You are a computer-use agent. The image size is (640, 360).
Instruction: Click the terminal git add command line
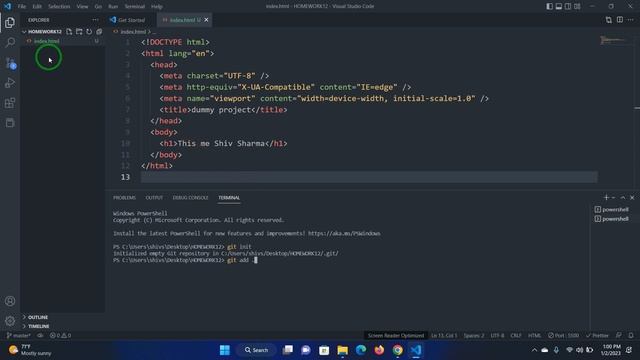click(185, 260)
